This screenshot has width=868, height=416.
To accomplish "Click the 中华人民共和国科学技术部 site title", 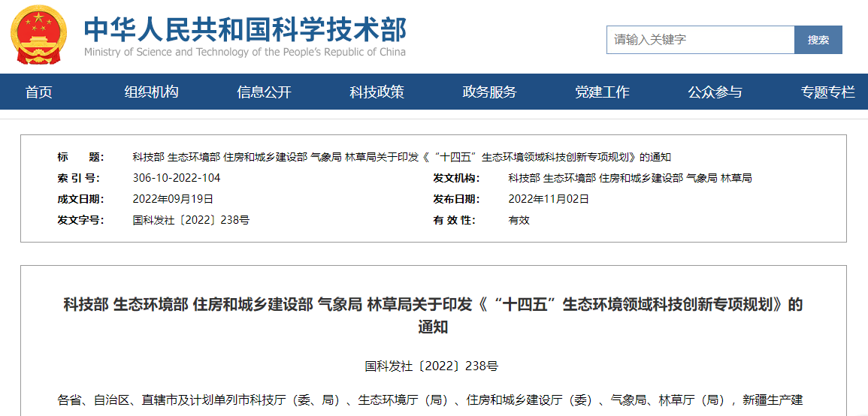I will [x=244, y=29].
